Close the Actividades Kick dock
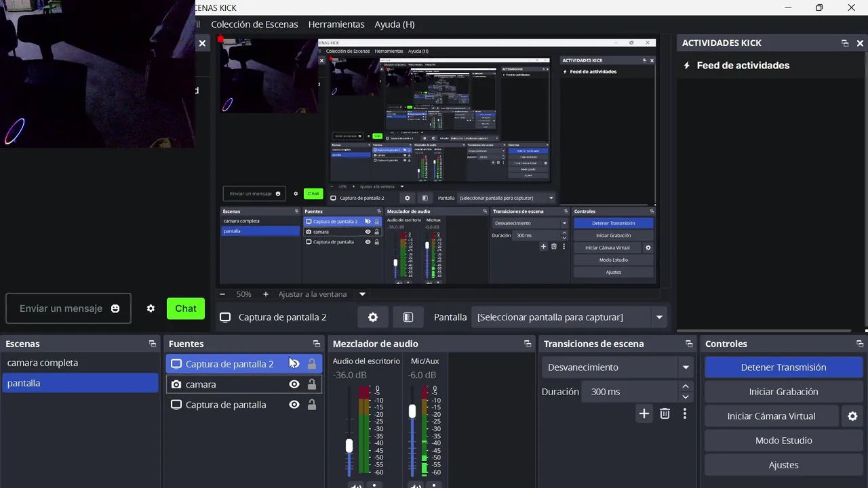868x488 pixels. (x=860, y=43)
